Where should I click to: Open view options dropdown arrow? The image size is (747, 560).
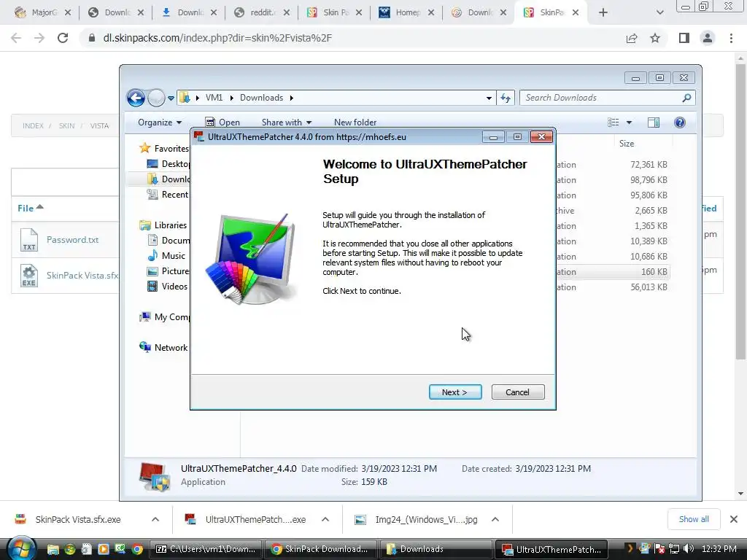pos(629,122)
